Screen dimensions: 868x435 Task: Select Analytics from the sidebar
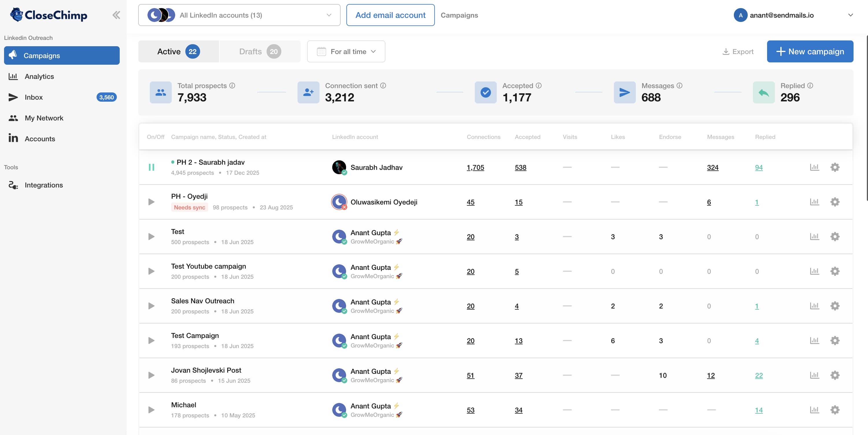coord(39,76)
